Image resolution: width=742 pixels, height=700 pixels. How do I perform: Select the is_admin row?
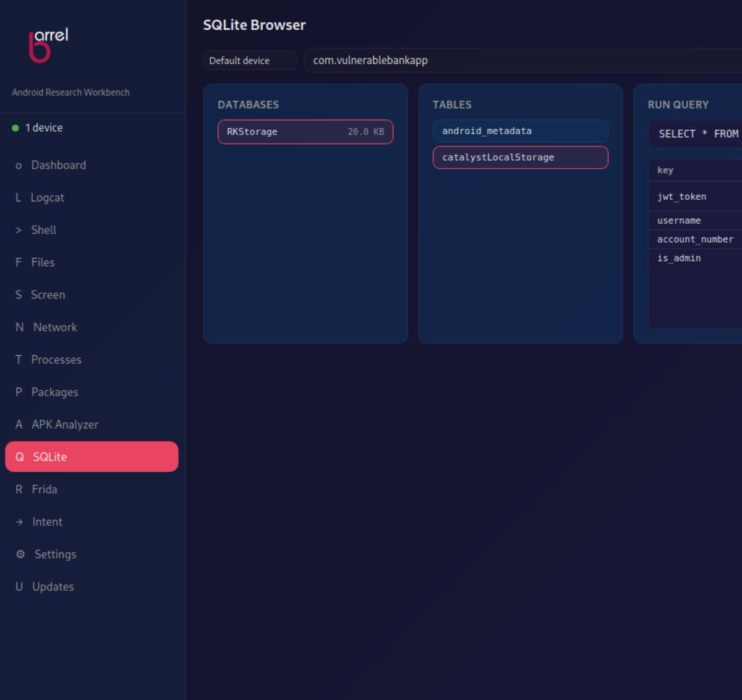[695, 258]
